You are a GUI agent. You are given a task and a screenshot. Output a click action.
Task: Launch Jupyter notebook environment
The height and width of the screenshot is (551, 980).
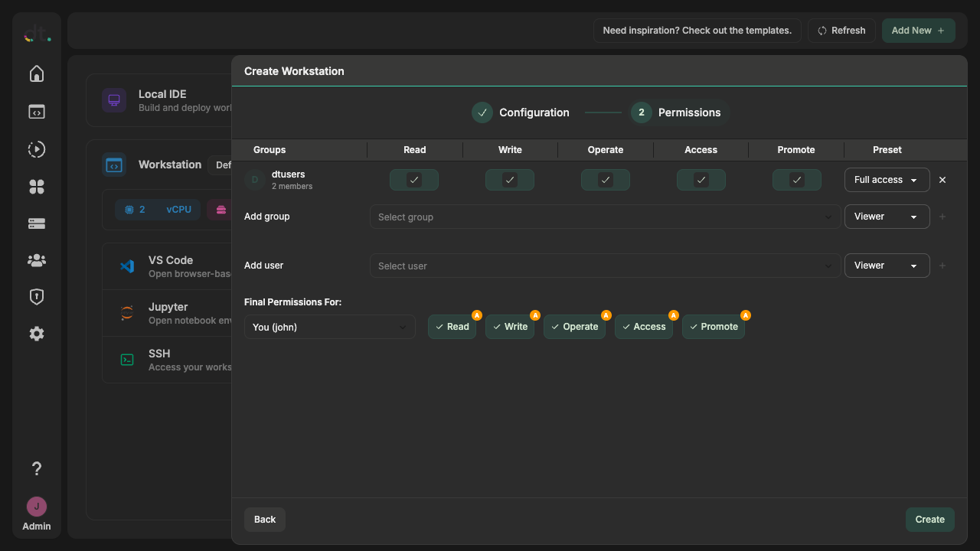[171, 313]
